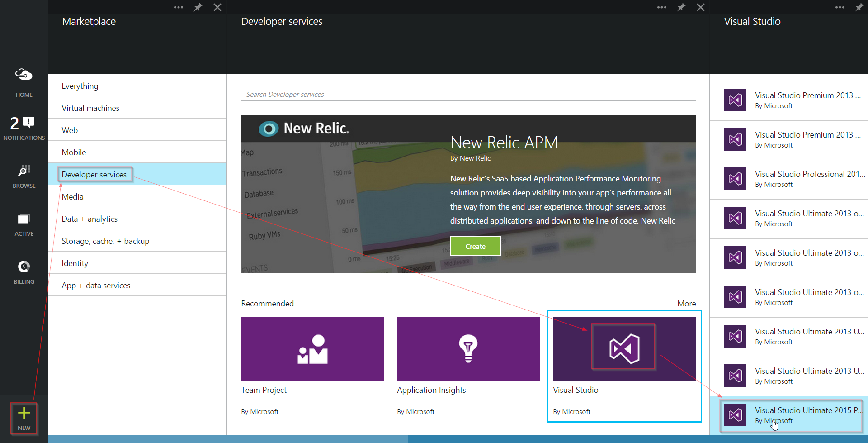Click the New Relic APM heading

click(x=504, y=143)
